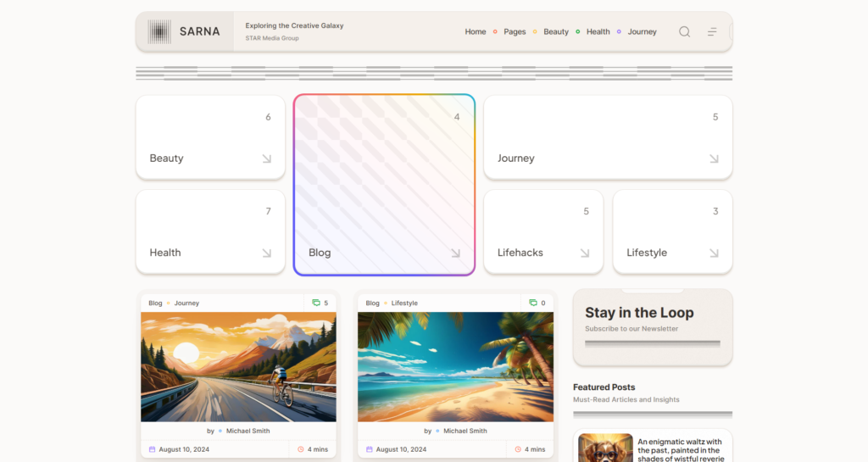Open the hamburger menu icon in header
This screenshot has height=462, width=868.
point(712,31)
